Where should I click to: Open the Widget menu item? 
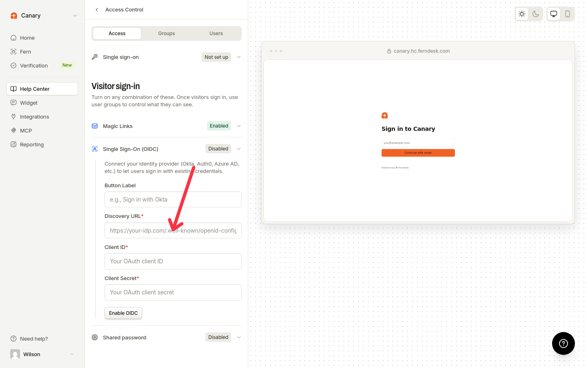42,103
